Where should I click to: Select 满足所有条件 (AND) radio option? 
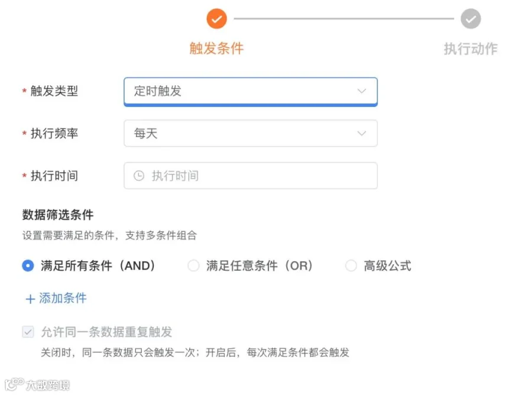tap(28, 266)
